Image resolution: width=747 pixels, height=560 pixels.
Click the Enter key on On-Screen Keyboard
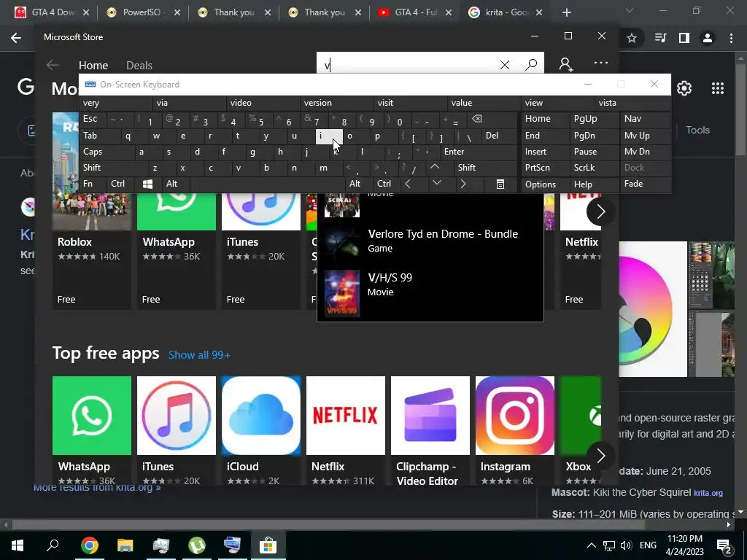[x=479, y=152]
